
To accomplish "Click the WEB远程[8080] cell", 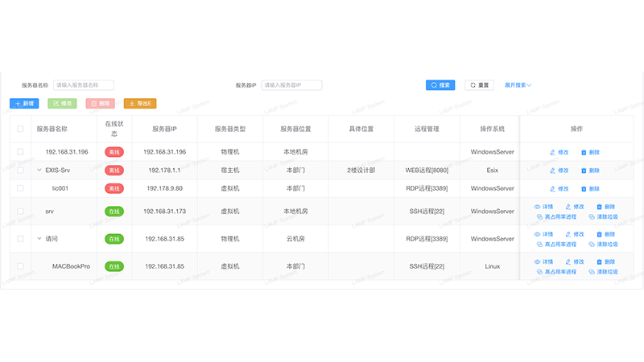I will (x=427, y=170).
